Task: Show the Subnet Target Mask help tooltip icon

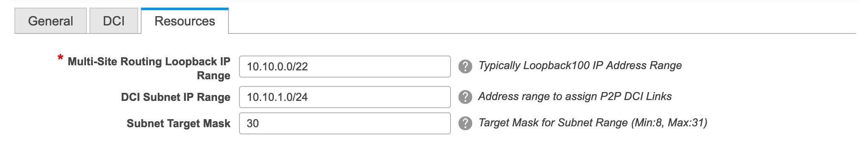Action: point(465,123)
